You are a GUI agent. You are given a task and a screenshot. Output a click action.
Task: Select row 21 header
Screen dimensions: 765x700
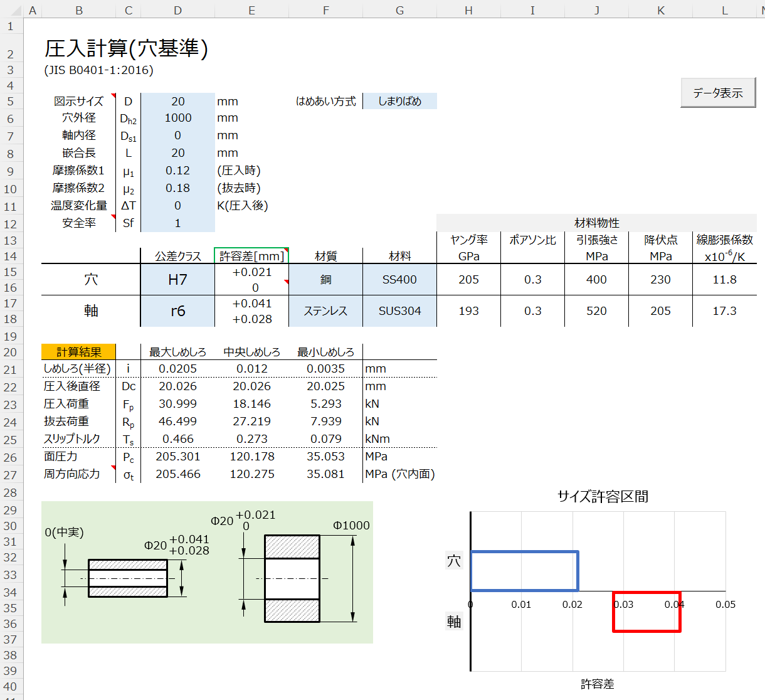pos(11,369)
